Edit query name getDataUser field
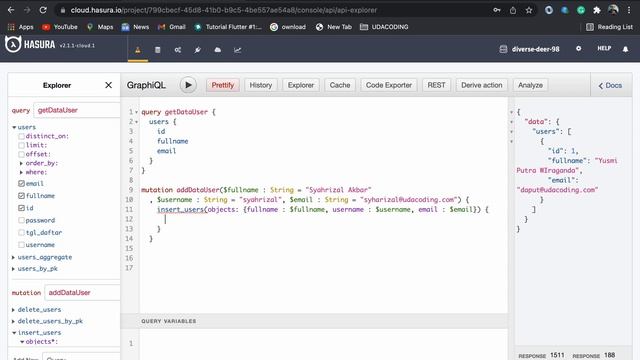 point(77,110)
